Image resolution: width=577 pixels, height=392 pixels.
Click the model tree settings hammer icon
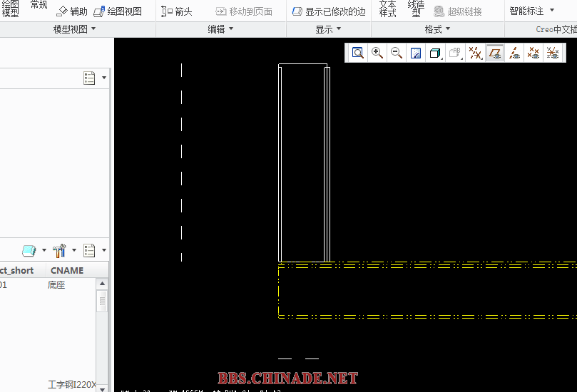click(x=59, y=250)
